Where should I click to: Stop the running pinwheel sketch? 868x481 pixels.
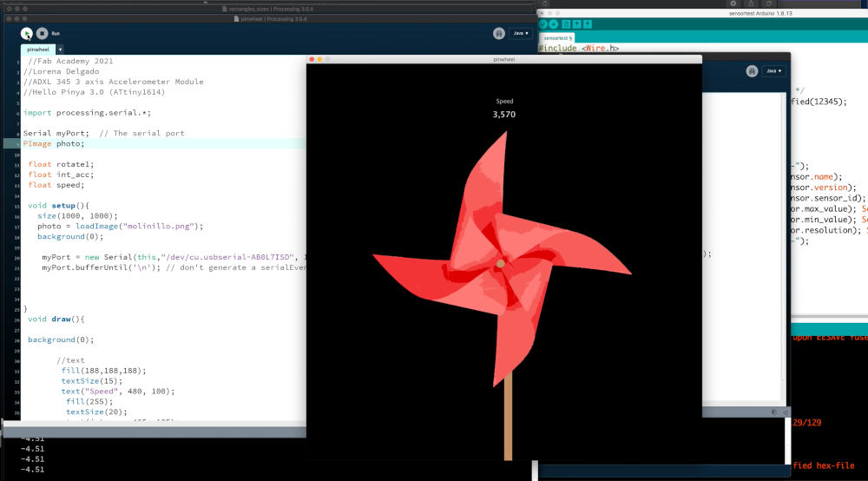pyautogui.click(x=42, y=34)
